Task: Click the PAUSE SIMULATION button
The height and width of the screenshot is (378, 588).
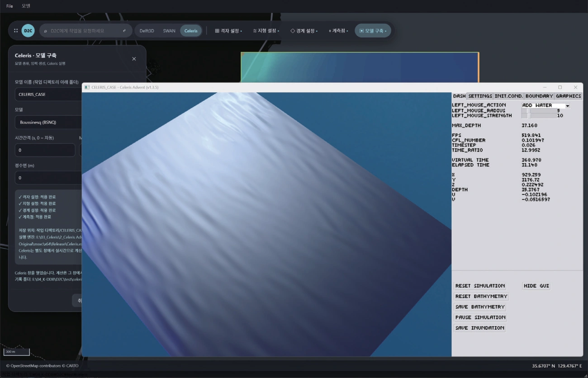Action: pyautogui.click(x=480, y=317)
